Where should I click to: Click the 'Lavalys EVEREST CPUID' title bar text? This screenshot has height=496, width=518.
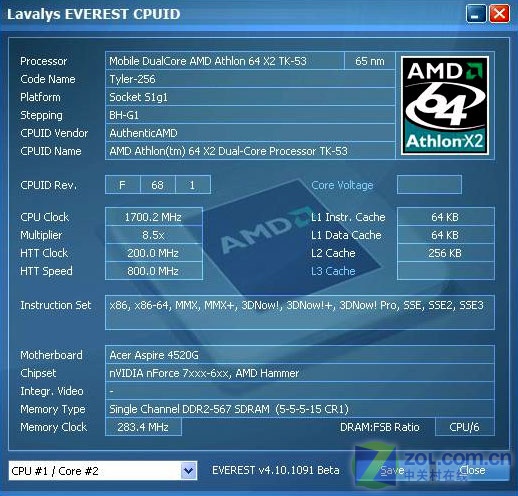pos(94,14)
